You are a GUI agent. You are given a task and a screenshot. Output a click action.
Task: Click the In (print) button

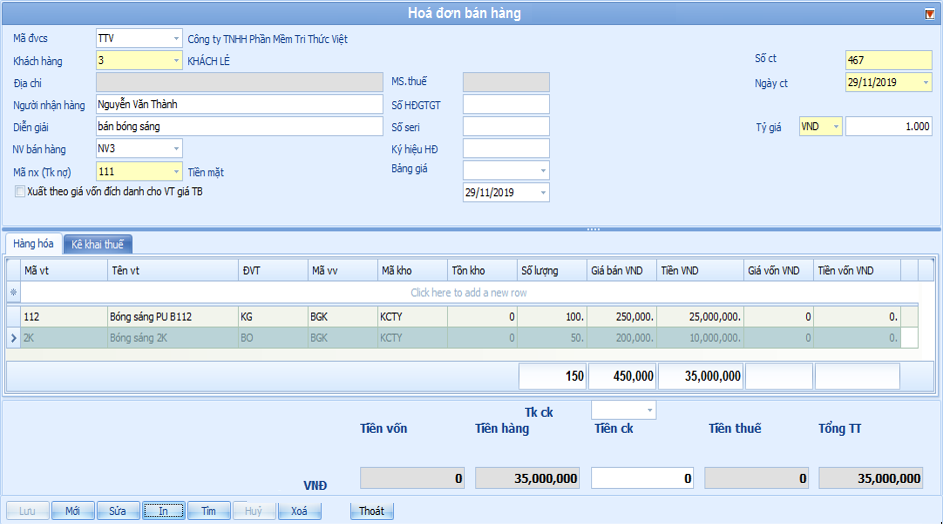163,511
